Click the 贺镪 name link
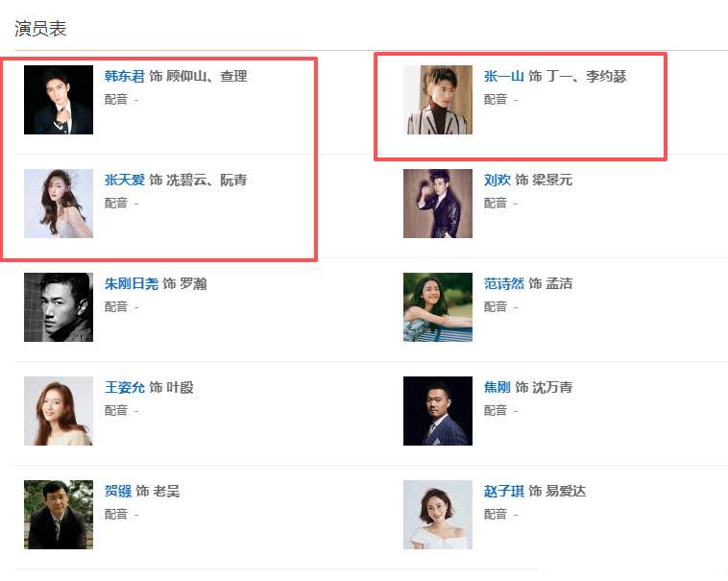728x581 pixels. coord(117,492)
